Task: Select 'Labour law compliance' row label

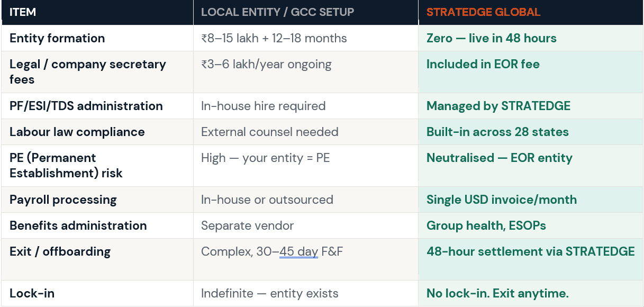Action: (x=77, y=132)
